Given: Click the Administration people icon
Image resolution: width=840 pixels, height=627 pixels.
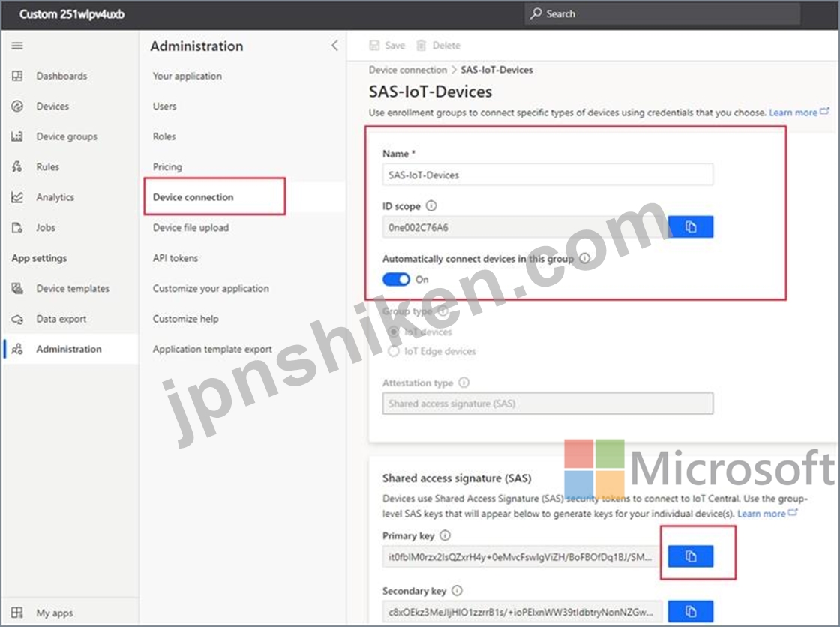Looking at the screenshot, I should pyautogui.click(x=17, y=349).
